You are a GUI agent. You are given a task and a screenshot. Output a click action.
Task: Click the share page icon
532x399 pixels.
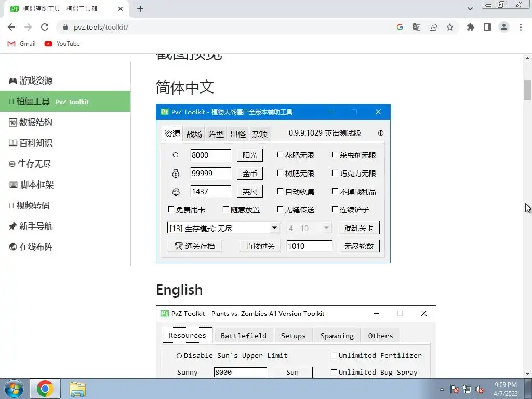pyautogui.click(x=433, y=27)
